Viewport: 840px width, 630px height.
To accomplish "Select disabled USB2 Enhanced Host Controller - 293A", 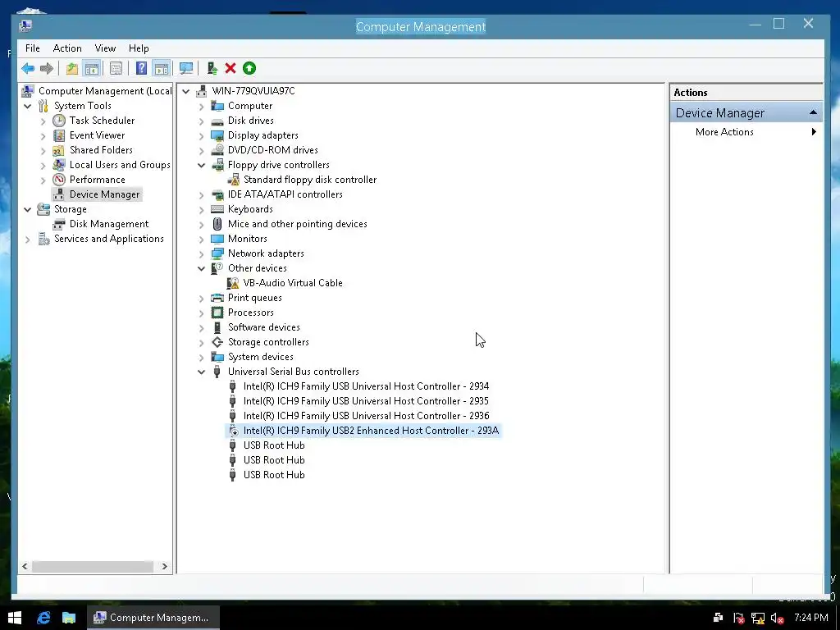I will (371, 431).
